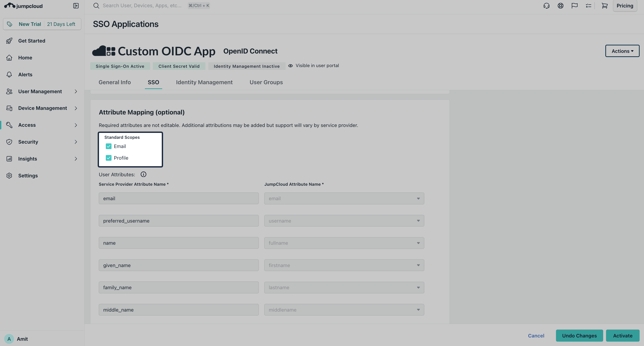Viewport: 644px width, 346px height.
Task: Click the Pricing button
Action: pos(625,5)
